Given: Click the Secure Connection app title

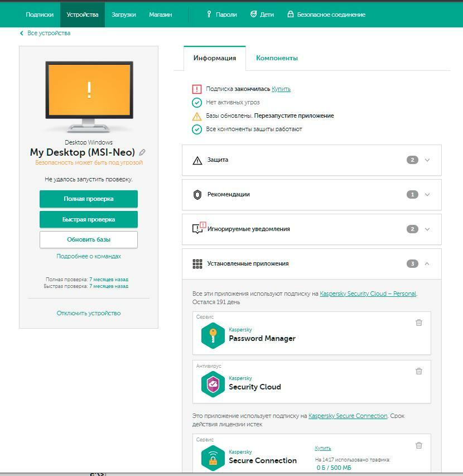Looking at the screenshot, I should pos(263,460).
